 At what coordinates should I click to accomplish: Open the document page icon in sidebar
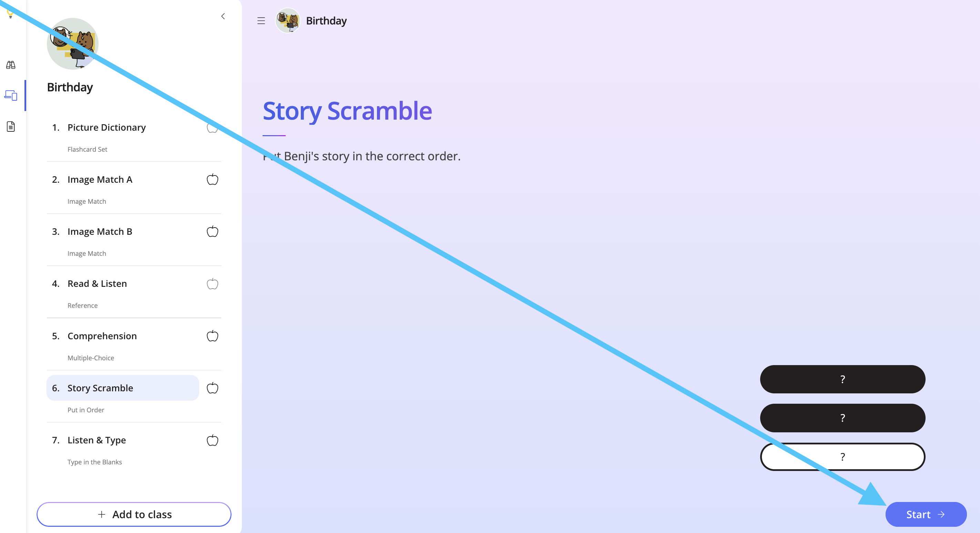click(x=11, y=127)
